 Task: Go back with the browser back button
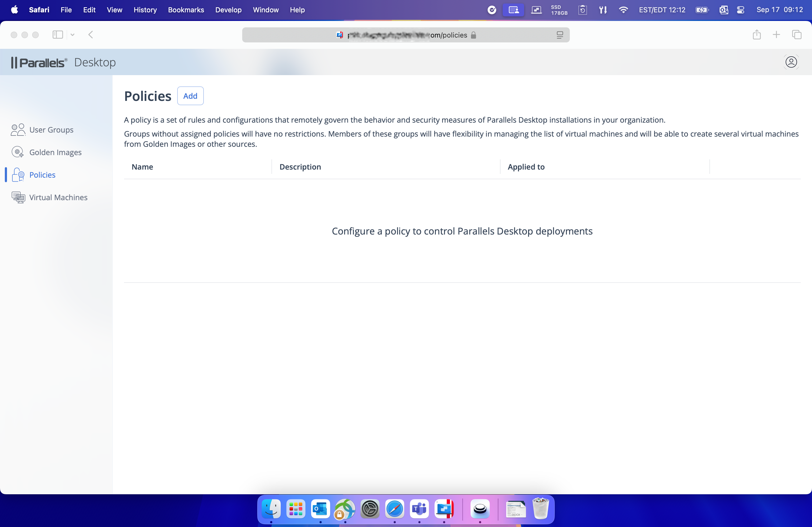[x=91, y=35]
